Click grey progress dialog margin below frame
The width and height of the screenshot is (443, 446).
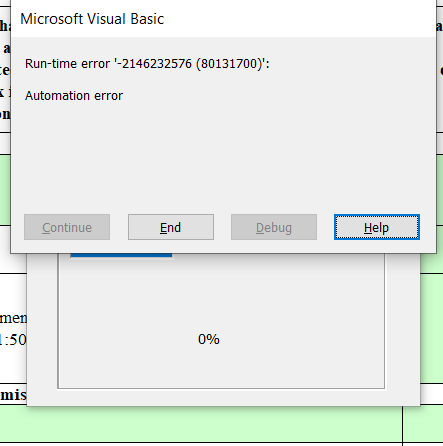pos(223,397)
